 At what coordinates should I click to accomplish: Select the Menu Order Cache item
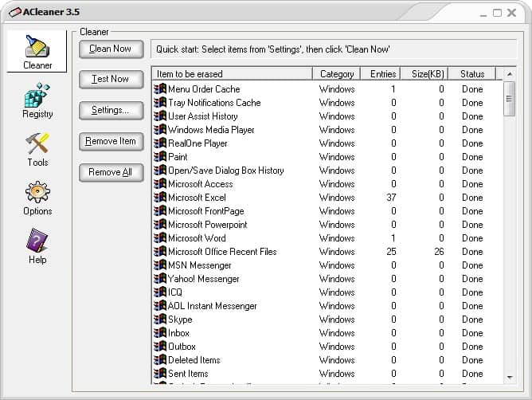pyautogui.click(x=204, y=89)
